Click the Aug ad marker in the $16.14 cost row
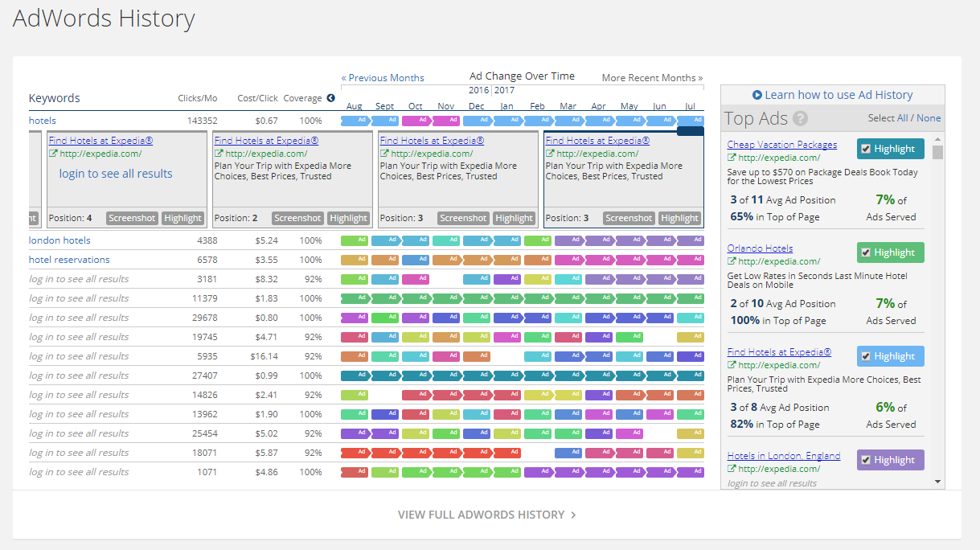Image resolution: width=980 pixels, height=550 pixels. (x=355, y=356)
